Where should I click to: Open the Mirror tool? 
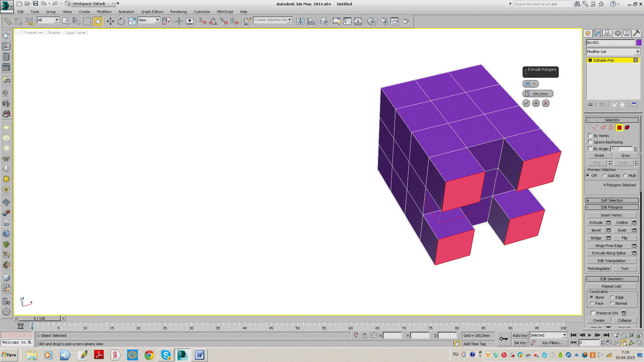[300, 21]
